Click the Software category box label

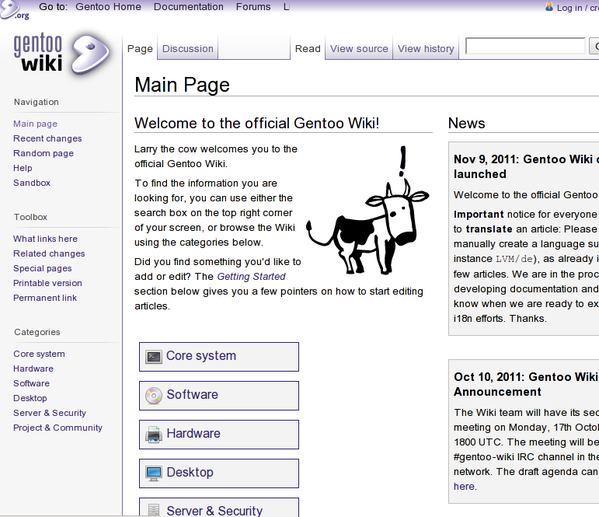pyautogui.click(x=192, y=395)
